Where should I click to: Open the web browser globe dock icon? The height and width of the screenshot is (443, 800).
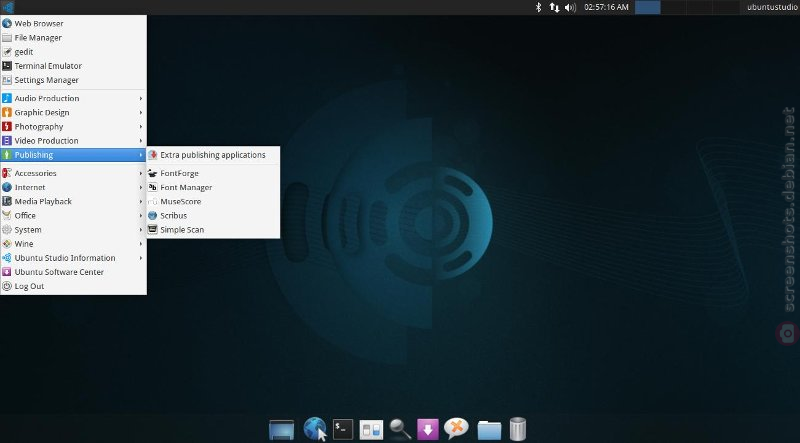315,429
